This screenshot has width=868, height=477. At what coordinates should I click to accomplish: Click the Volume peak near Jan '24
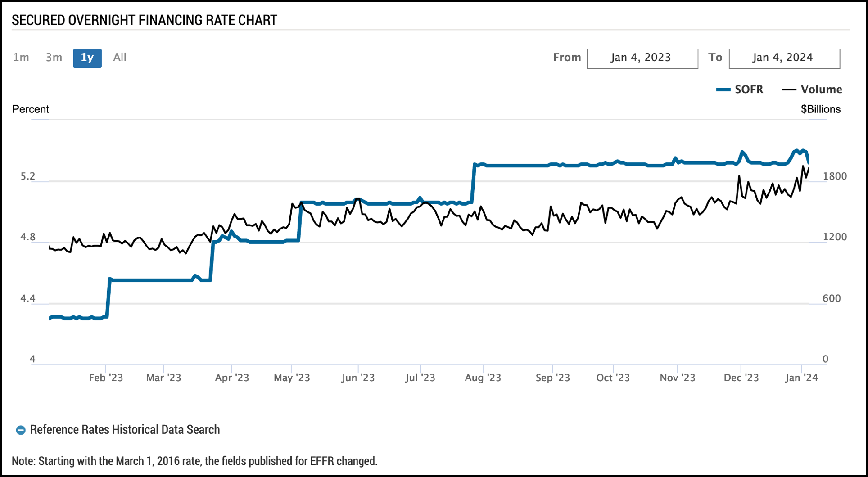point(803,167)
